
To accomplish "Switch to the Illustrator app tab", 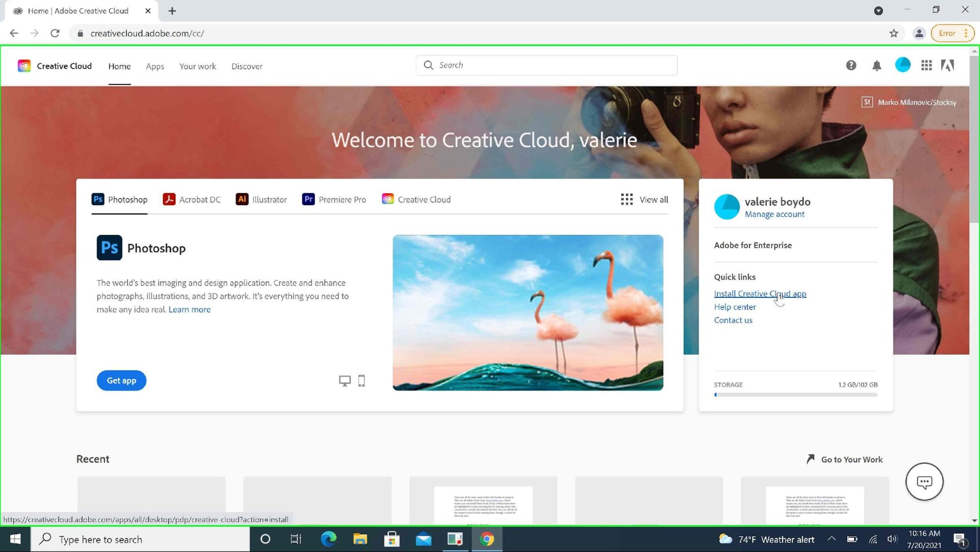I will [x=261, y=200].
